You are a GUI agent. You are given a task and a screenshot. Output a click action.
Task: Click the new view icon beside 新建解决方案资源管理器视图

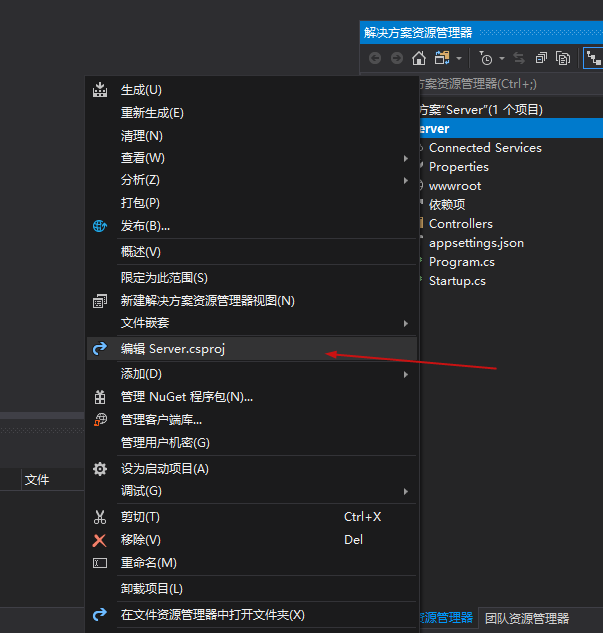click(x=100, y=301)
